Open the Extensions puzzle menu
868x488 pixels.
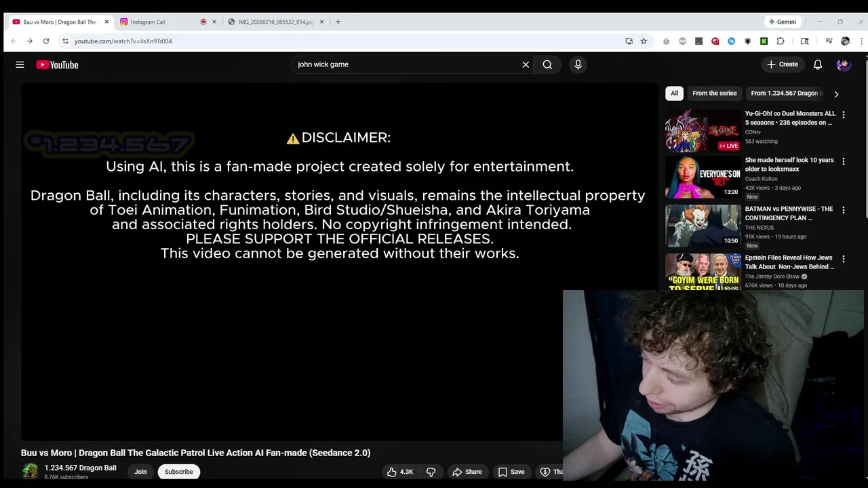781,41
